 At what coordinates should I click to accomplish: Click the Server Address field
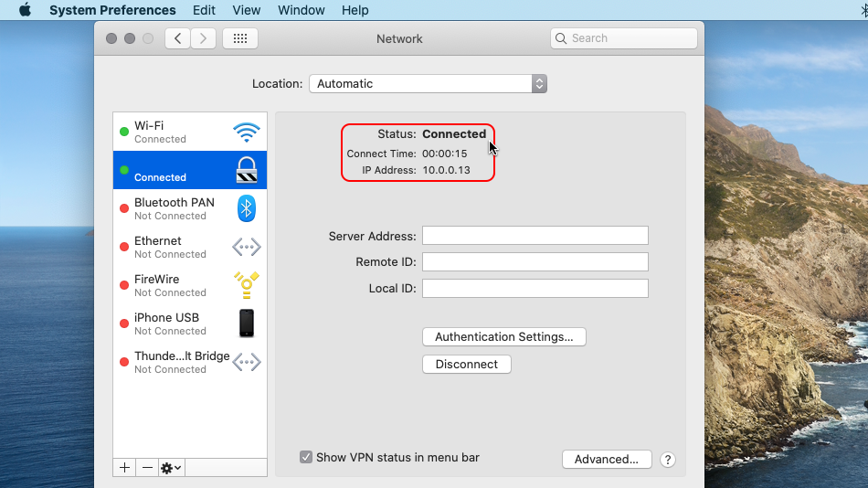pos(535,236)
